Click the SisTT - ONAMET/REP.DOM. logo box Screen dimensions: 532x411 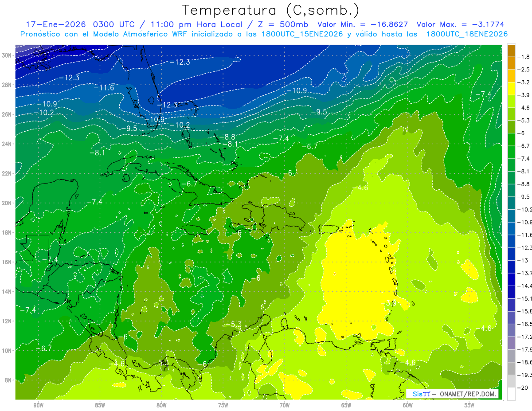452,394
